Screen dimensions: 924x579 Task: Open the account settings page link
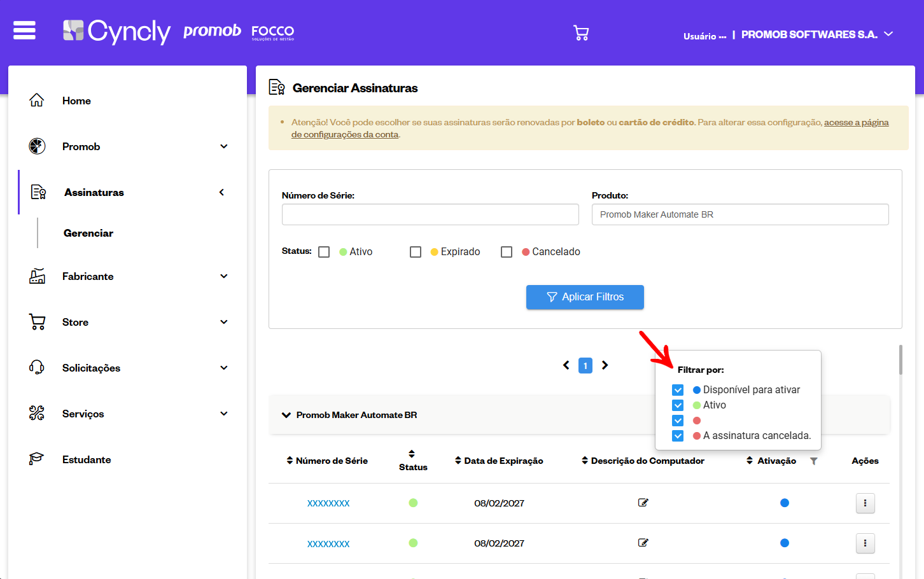[x=590, y=129]
